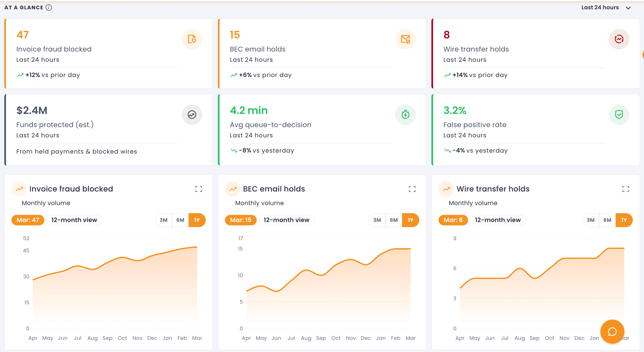Click the trend icon beside Invoice fraud blocked chart

tap(19, 189)
